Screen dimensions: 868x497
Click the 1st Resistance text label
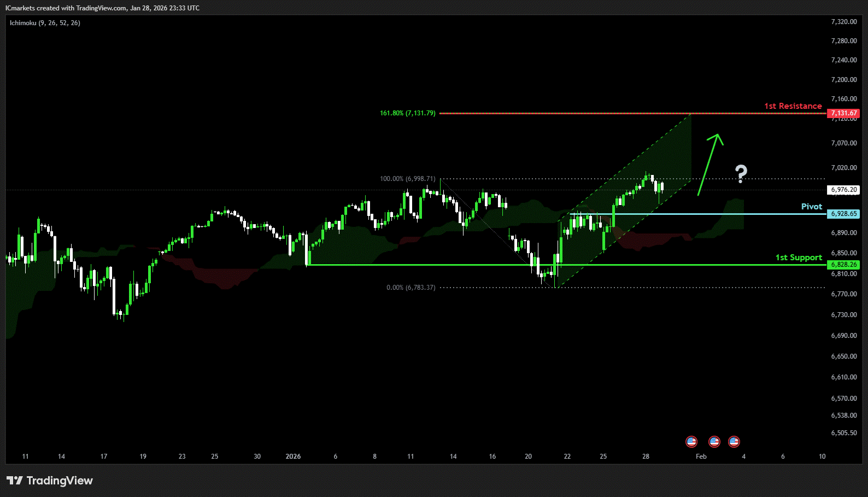coord(793,106)
